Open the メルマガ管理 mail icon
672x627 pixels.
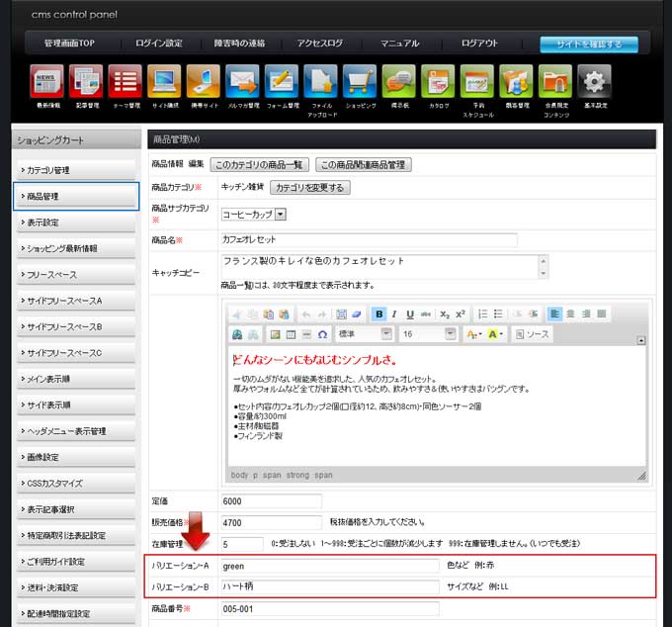[x=242, y=82]
